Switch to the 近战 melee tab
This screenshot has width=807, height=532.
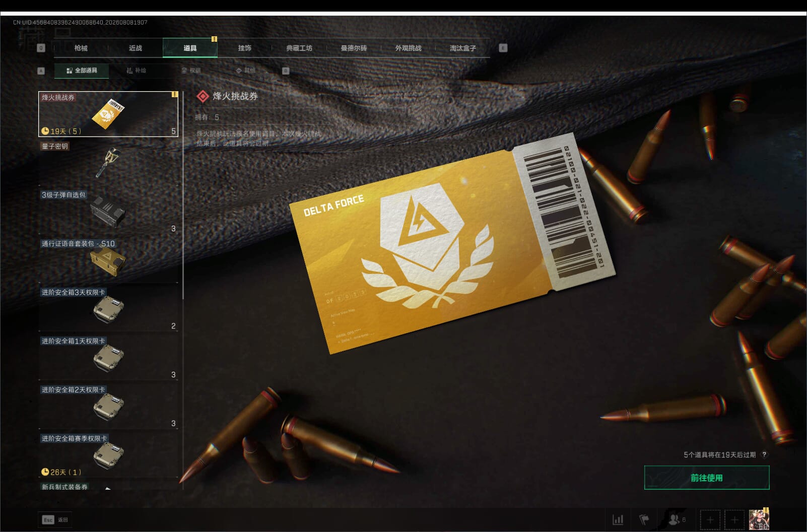(135, 48)
